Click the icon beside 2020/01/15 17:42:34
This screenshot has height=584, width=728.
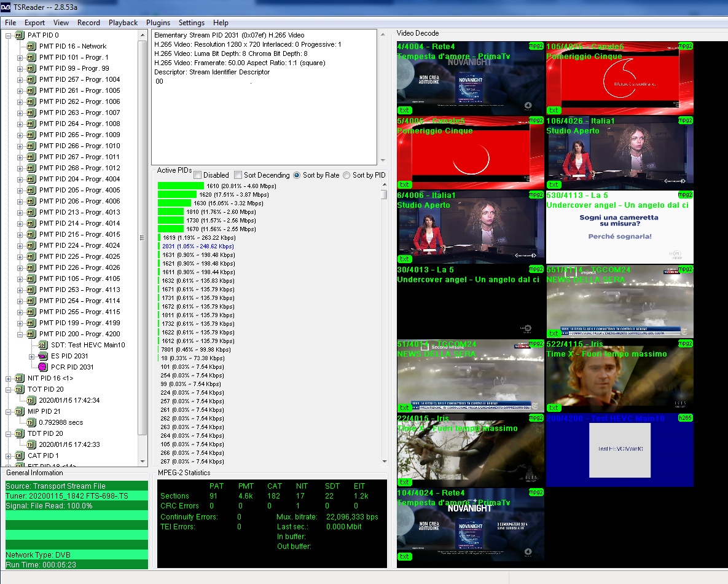[31, 400]
